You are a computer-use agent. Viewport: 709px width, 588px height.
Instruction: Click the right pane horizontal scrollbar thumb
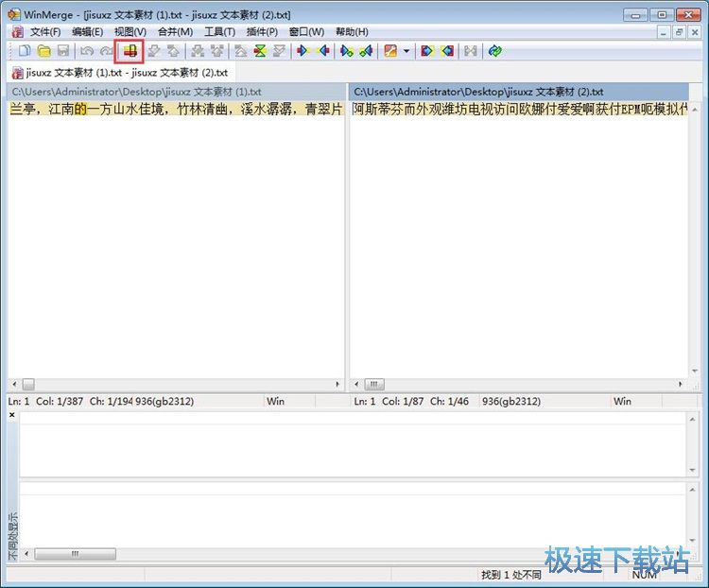pyautogui.click(x=374, y=385)
